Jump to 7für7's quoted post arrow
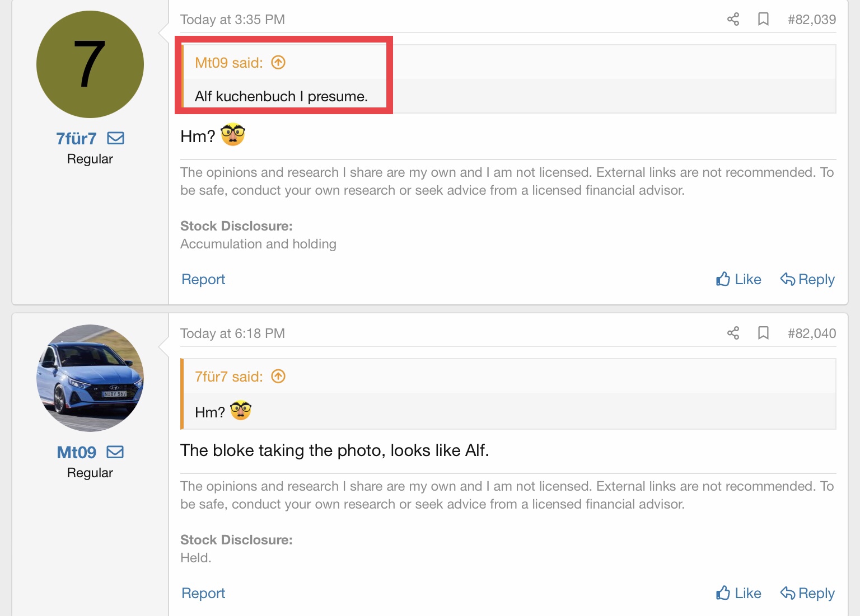The width and height of the screenshot is (860, 616). pos(278,377)
